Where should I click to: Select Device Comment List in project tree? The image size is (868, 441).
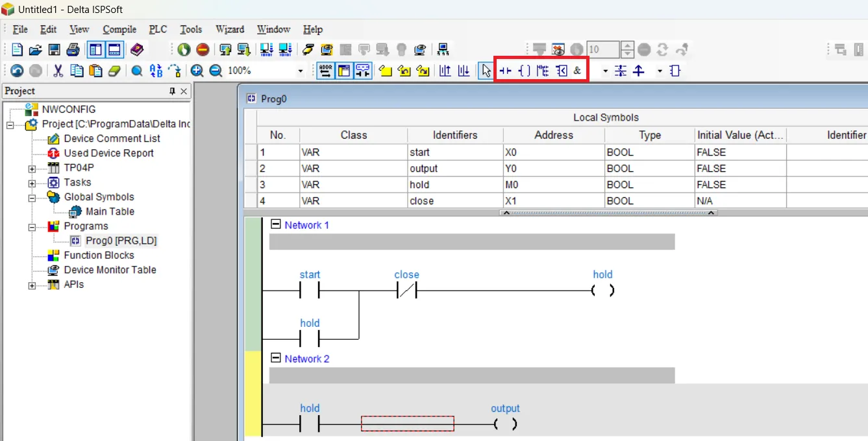[x=112, y=139]
